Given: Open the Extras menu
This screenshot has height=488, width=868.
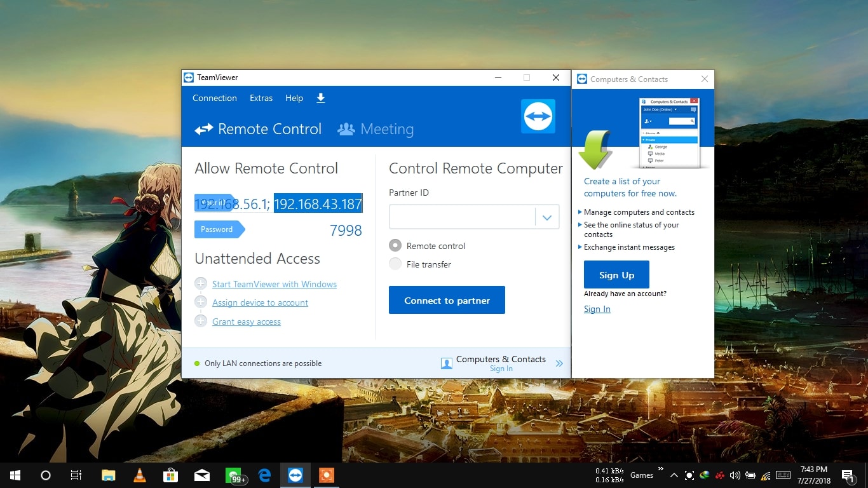Looking at the screenshot, I should point(261,98).
